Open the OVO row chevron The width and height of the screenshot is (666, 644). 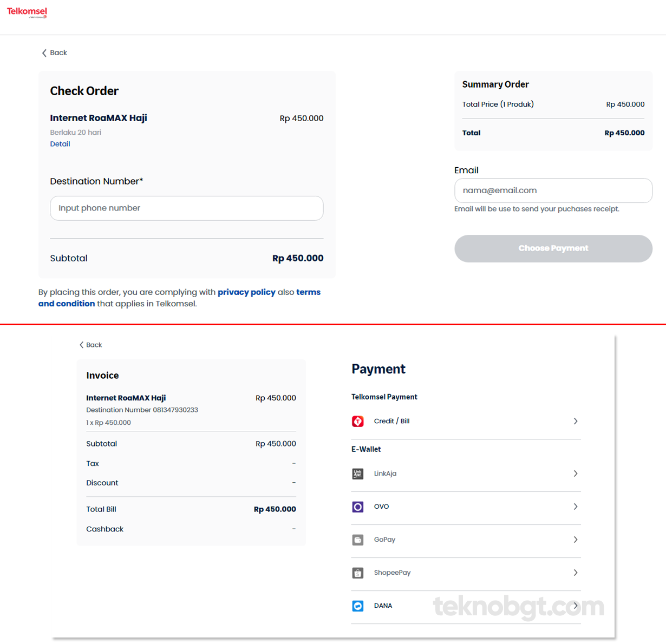[x=576, y=507]
